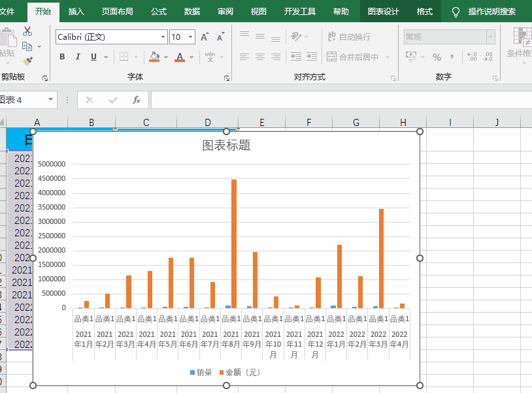Viewport: 532px width, 393px height.
Task: Select the 图表标题 chart title text
Action: coord(226,145)
